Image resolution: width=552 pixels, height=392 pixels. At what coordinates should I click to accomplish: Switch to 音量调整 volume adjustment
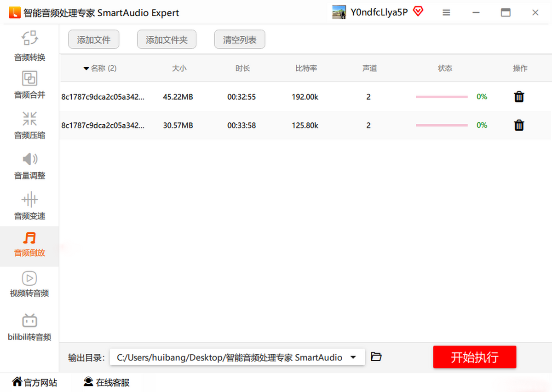point(29,166)
